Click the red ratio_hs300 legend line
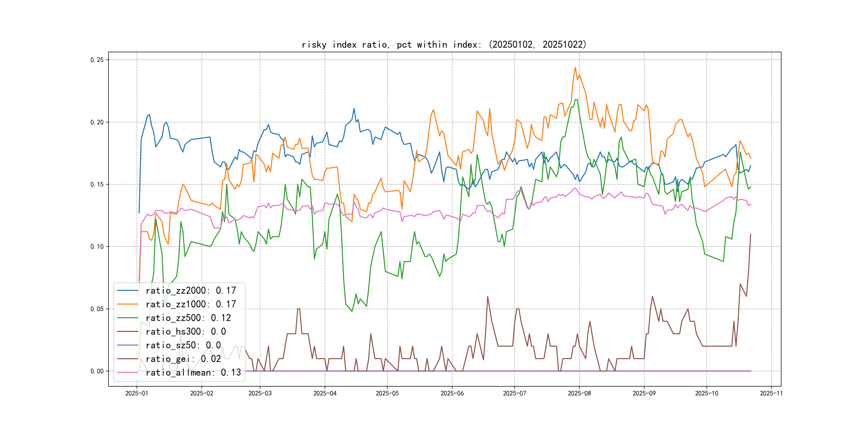This screenshot has height=434, width=868. pos(127,332)
